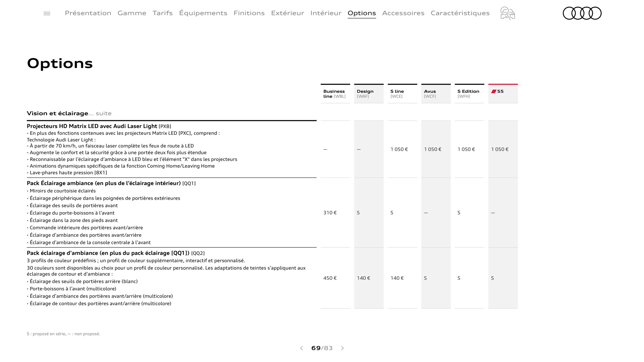The image size is (644, 362).
Task: Click the Options page heading
Action: pos(60,64)
